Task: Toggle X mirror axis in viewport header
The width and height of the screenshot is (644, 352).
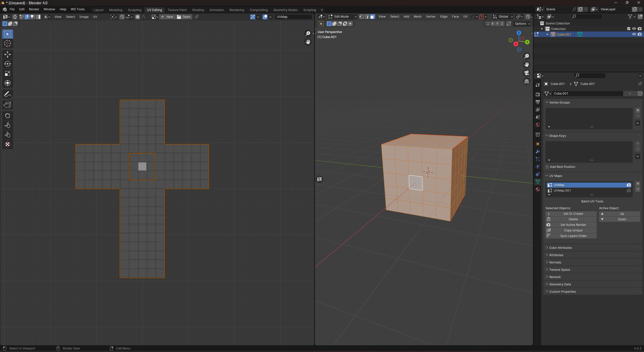Action: coord(492,24)
